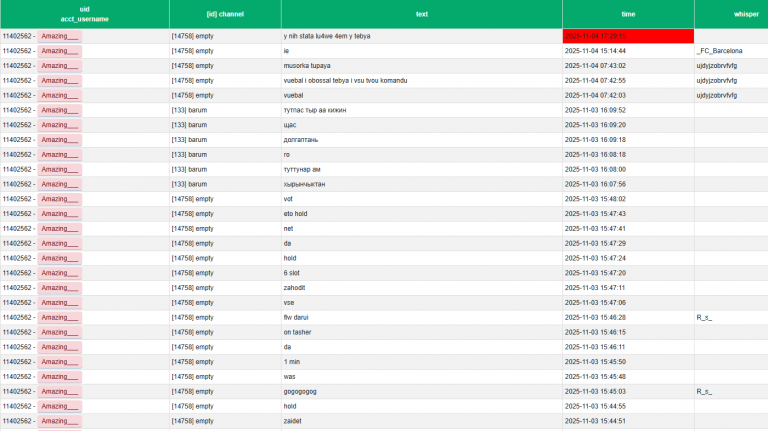This screenshot has width=768, height=431.
Task: Click the 'whisper' column header
Action: point(730,14)
